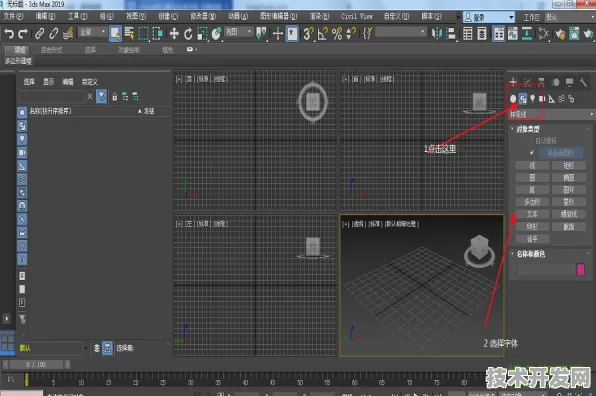Open the 修改器 menu

point(203,16)
